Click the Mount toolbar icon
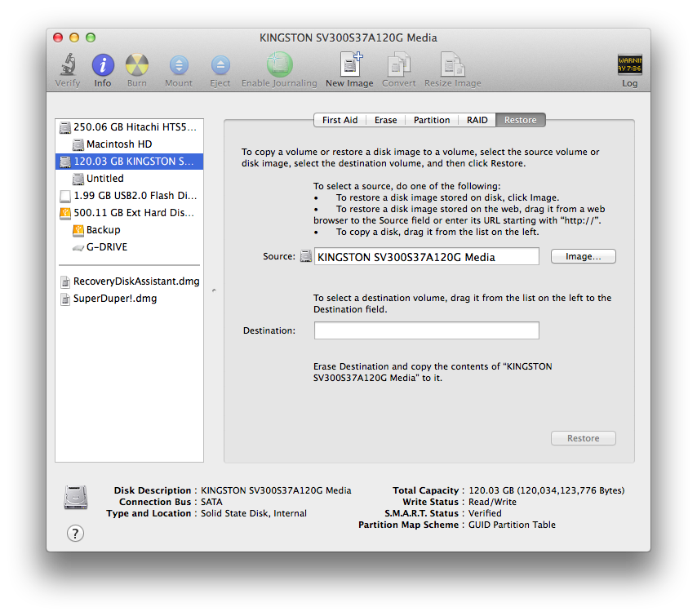 179,65
